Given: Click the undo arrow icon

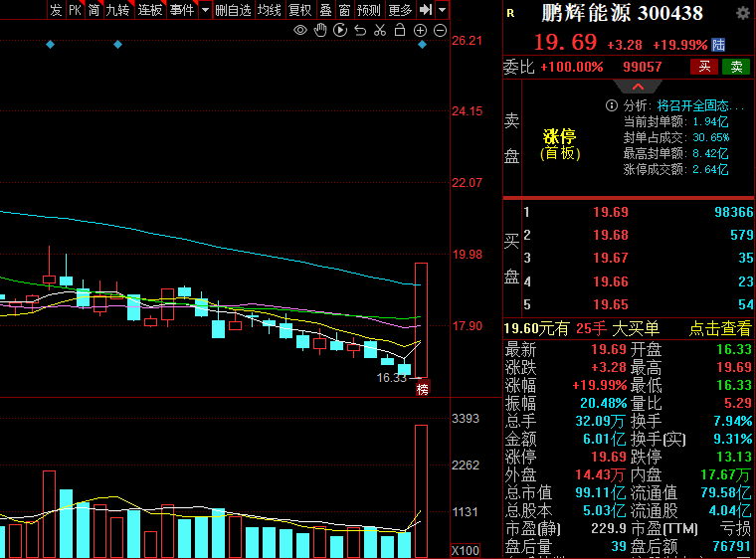Looking at the screenshot, I should click(360, 30).
